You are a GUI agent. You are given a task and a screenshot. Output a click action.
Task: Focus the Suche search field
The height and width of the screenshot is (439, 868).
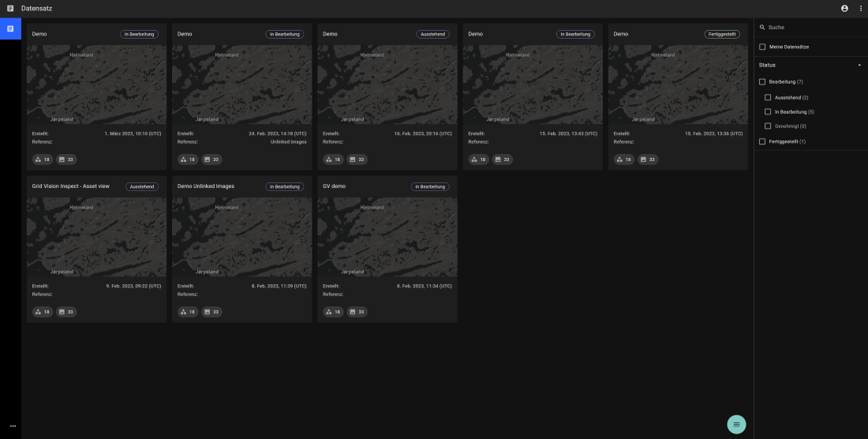point(811,27)
